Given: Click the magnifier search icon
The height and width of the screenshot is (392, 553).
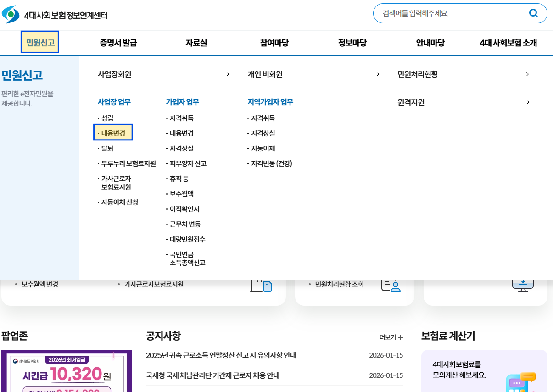Looking at the screenshot, I should pos(533,13).
